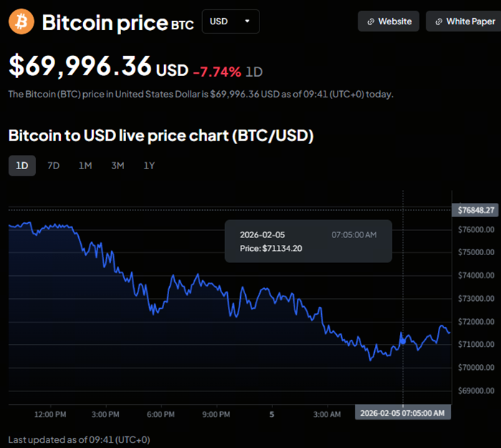This screenshot has height=448, width=501.
Task: Click the orange Bitcoin logo icon
Action: point(22,22)
